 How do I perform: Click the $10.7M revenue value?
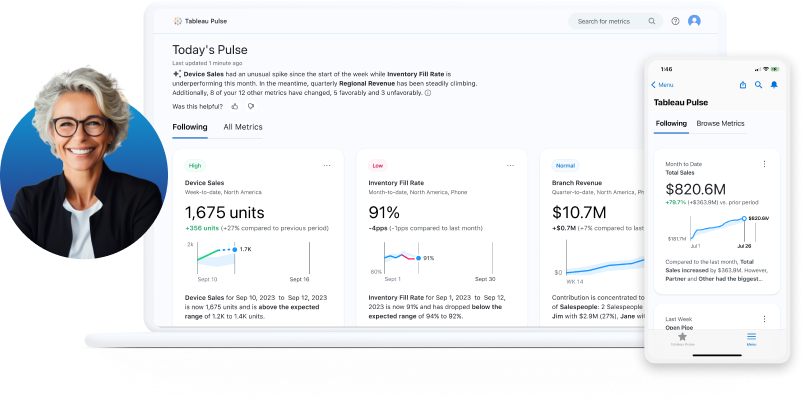pos(579,212)
